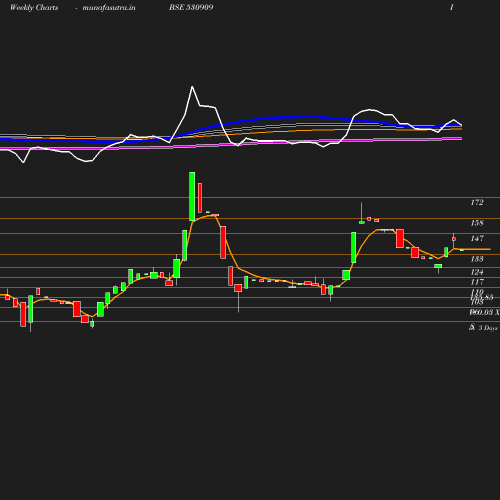Viewport: 500px width, 500px height.
Task: Click the highest peak of white indicator line
Action: tap(192, 87)
